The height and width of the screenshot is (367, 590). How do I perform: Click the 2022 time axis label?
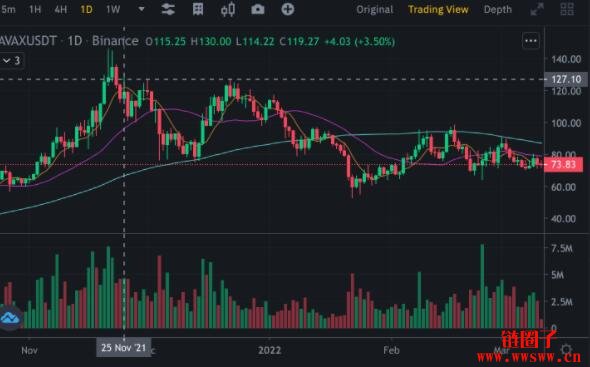coord(269,350)
